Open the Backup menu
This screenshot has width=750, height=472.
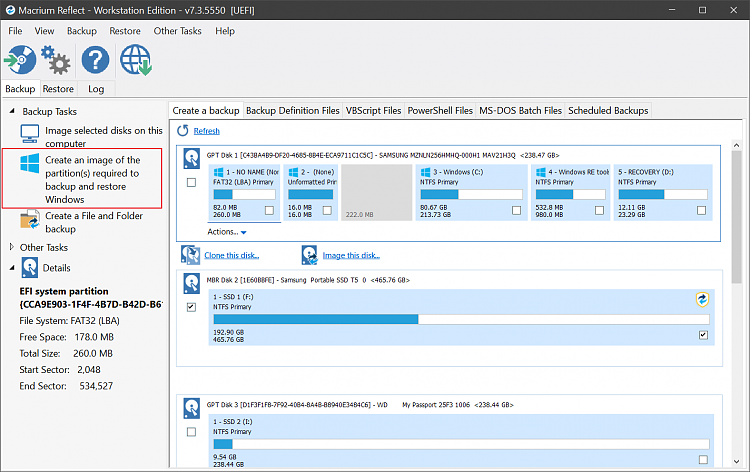point(81,31)
